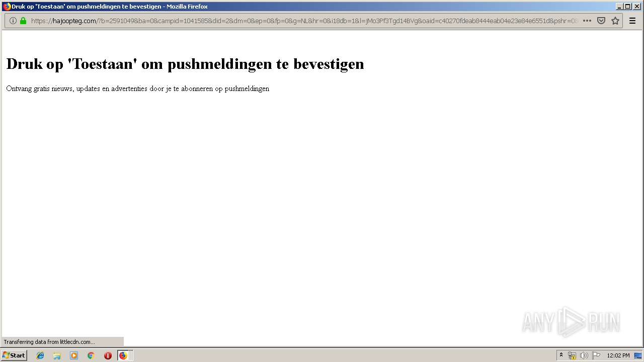Launch Internet Explorer from taskbar
644x362 pixels.
point(40,355)
